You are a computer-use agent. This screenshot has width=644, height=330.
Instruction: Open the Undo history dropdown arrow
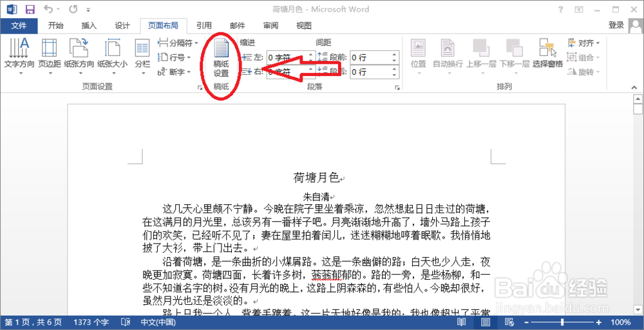tap(57, 9)
